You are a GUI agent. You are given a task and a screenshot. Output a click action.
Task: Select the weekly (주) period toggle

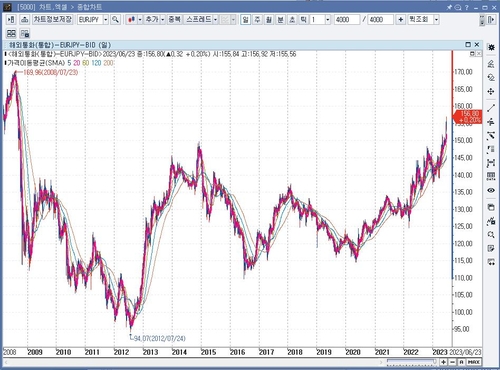click(x=257, y=20)
